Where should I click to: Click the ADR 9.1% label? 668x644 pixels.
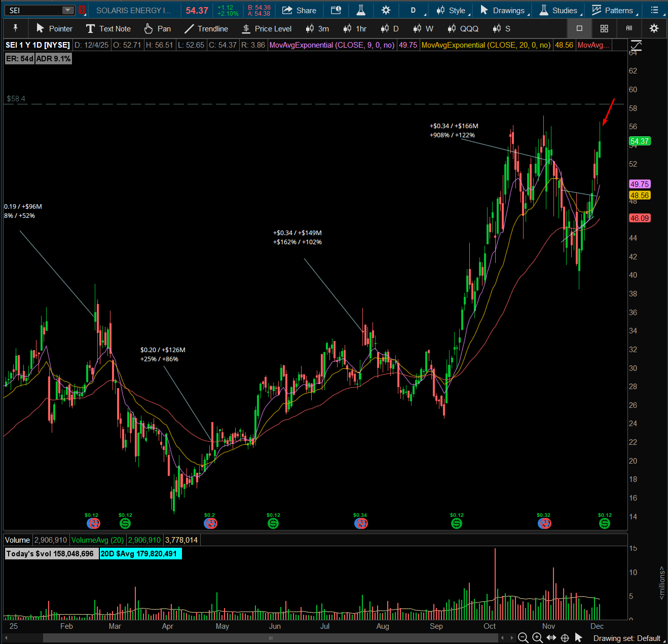[x=53, y=59]
